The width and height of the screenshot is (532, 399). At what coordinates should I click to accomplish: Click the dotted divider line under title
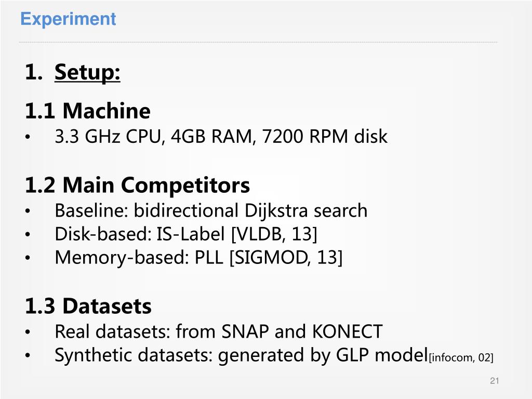pyautogui.click(x=258, y=43)
